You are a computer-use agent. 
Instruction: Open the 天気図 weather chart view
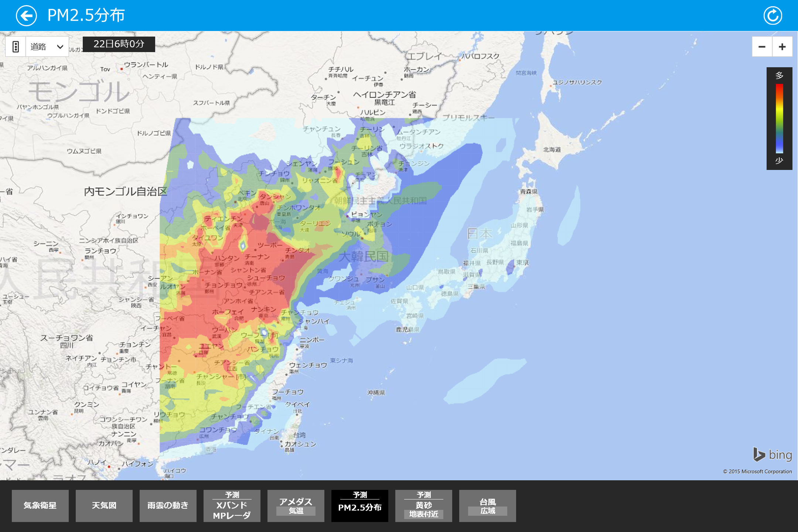[x=104, y=505]
